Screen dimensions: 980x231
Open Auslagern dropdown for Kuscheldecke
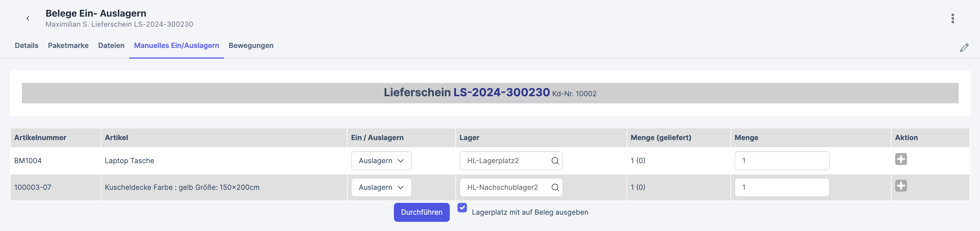(x=381, y=187)
